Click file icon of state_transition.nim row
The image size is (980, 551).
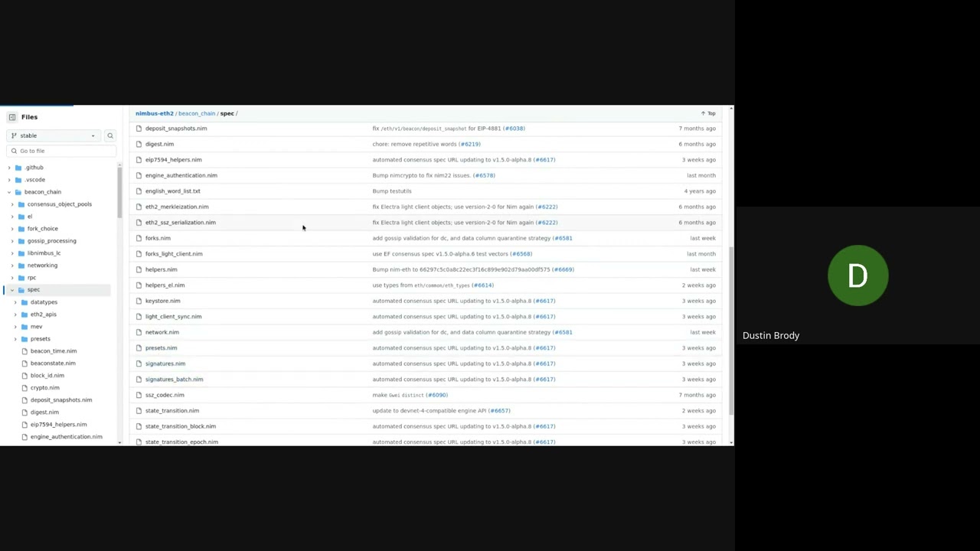(x=139, y=411)
